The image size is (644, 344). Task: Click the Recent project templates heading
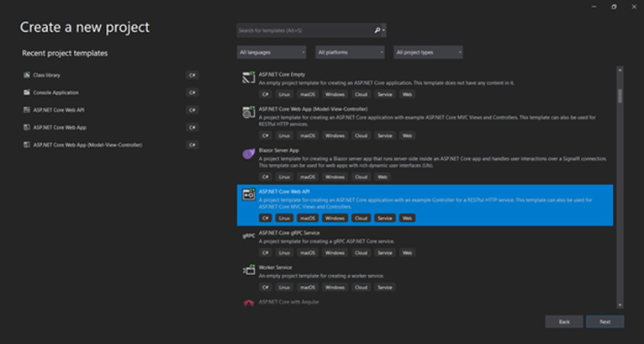click(x=65, y=54)
